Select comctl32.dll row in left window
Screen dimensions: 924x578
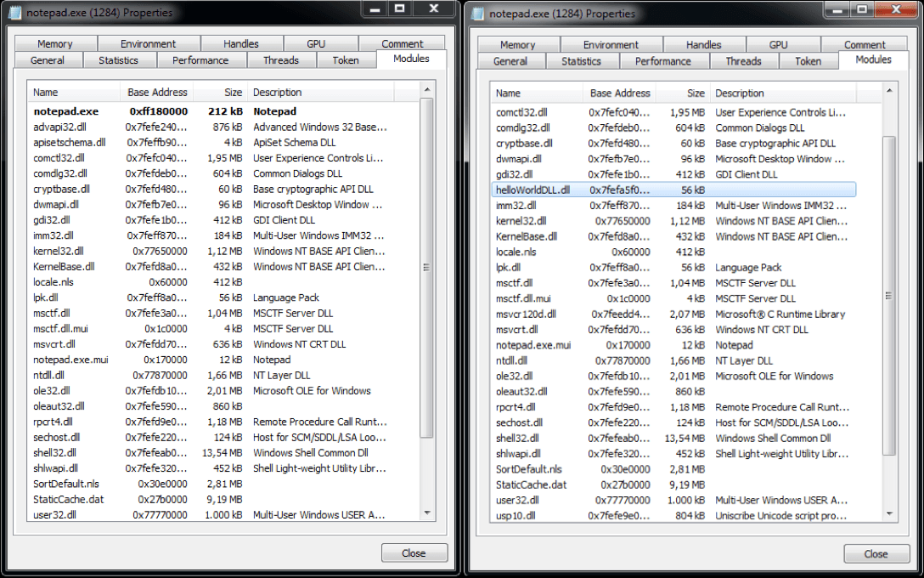coord(211,157)
